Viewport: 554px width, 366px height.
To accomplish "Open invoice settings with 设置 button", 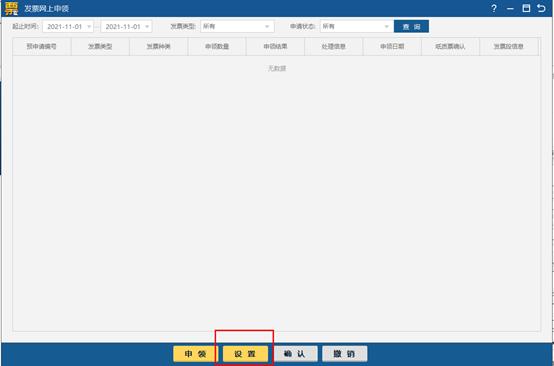I will 245,354.
